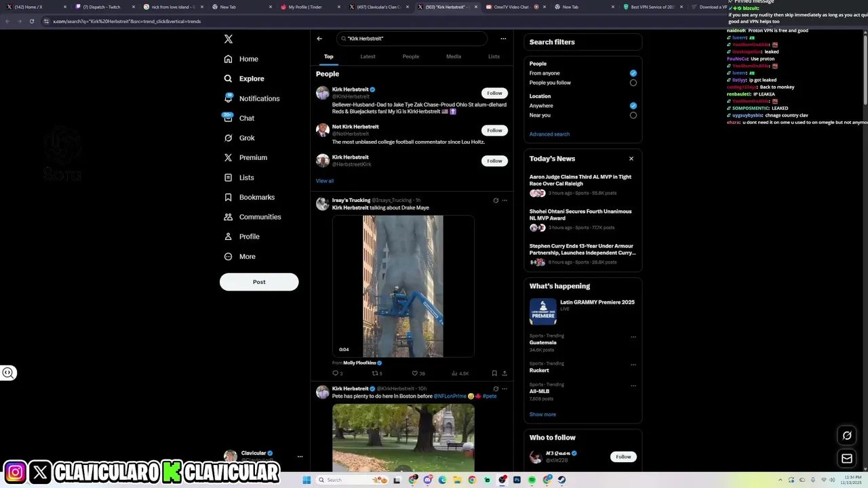Image resolution: width=868 pixels, height=488 pixels.
Task: Switch to the Lists tab
Action: [x=494, y=56]
